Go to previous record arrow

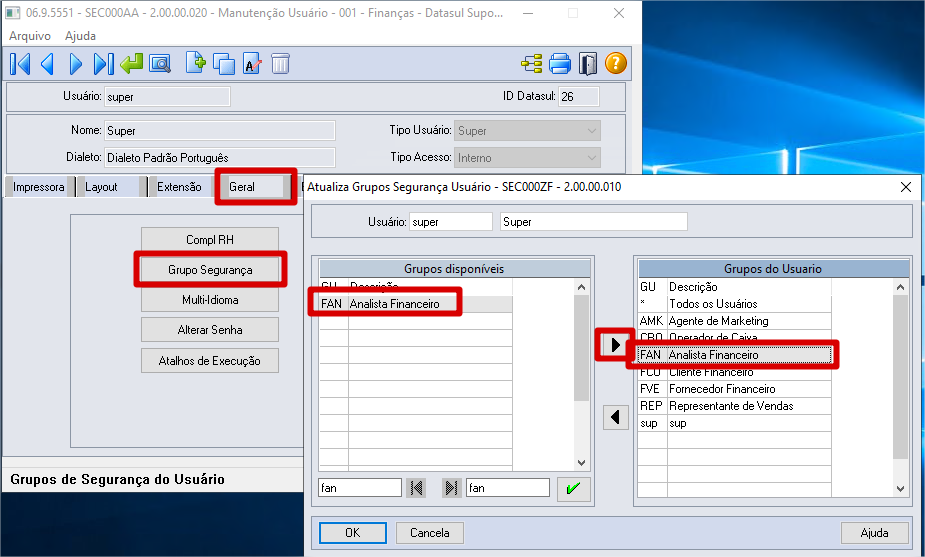coord(47,64)
